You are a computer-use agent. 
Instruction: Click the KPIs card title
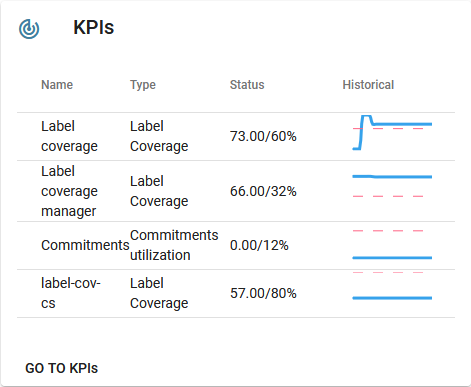94,27
